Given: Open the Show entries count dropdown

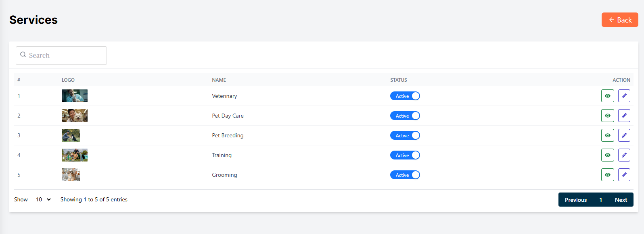Looking at the screenshot, I should coord(43,199).
